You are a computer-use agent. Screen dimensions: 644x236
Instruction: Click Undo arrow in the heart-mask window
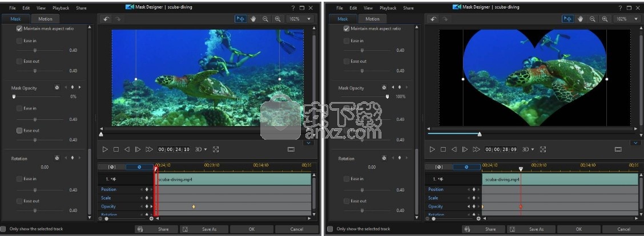[x=433, y=19]
